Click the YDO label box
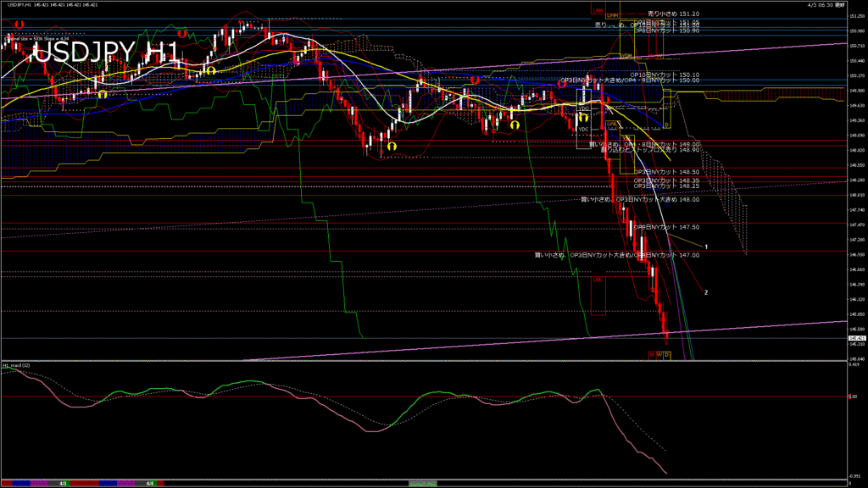This screenshot has width=868, height=488. [x=583, y=108]
